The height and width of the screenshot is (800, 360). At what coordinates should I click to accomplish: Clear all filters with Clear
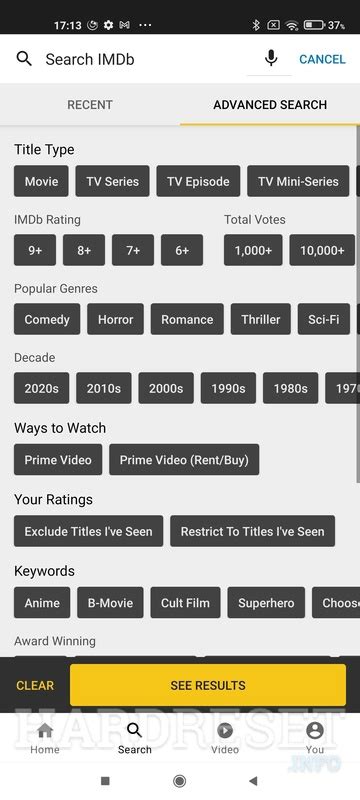point(35,685)
